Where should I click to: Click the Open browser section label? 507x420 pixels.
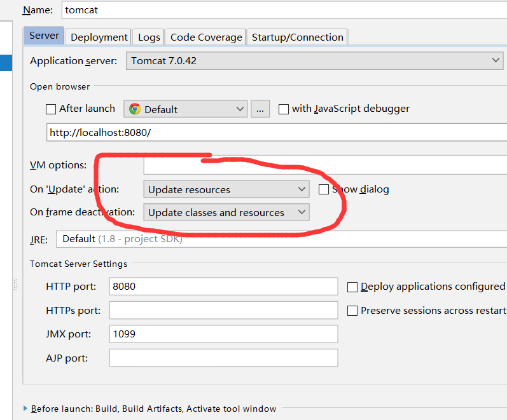pyautogui.click(x=60, y=87)
